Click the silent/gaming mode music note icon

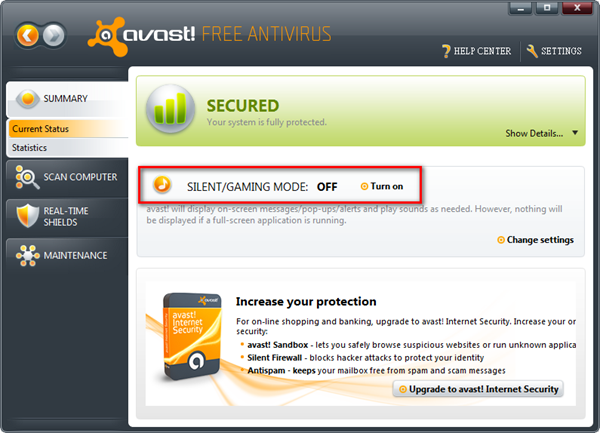click(162, 185)
